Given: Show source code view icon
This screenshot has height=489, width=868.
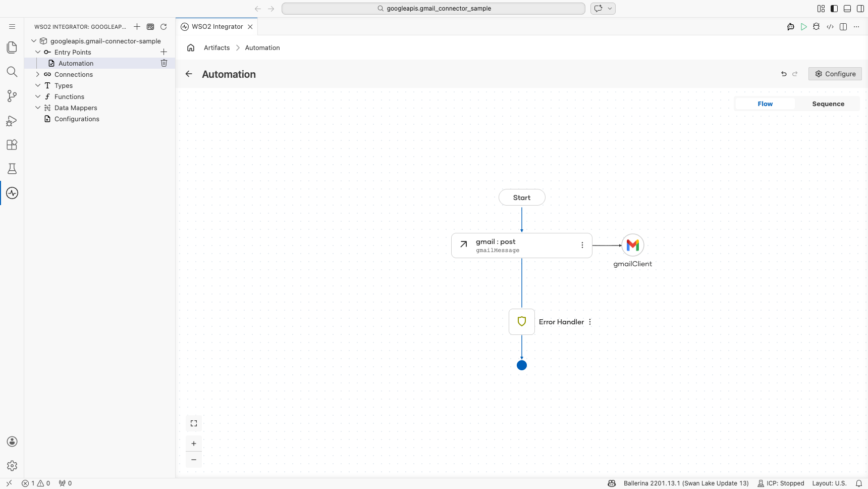Looking at the screenshot, I should [830, 27].
